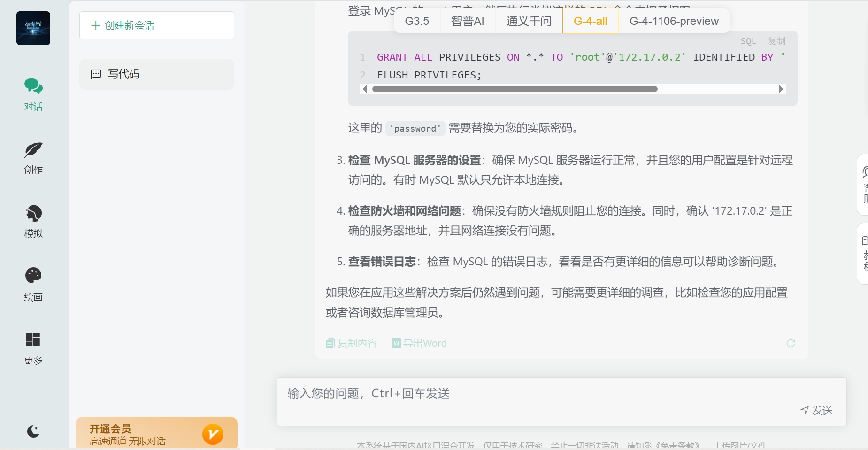
Task: Regenerate the answer with the refresh icon
Action: point(791,343)
